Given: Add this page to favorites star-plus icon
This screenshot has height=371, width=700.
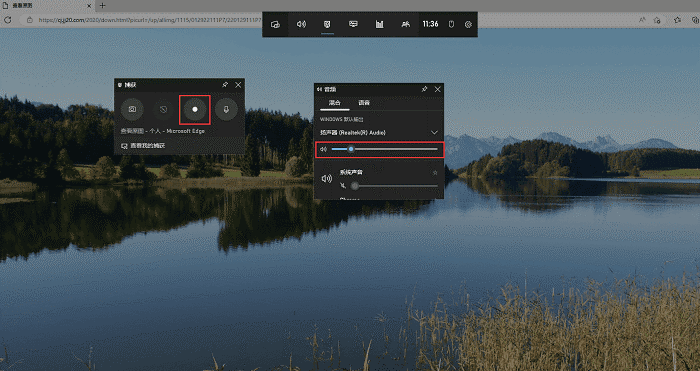Looking at the screenshot, I should tap(657, 20).
